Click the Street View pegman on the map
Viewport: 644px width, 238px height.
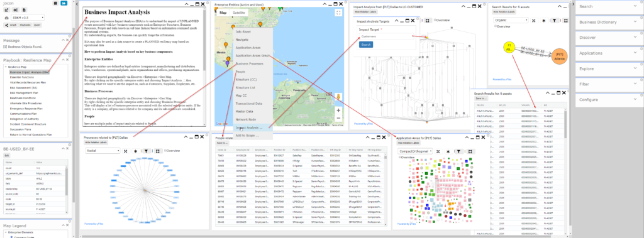pyautogui.click(x=338, y=97)
